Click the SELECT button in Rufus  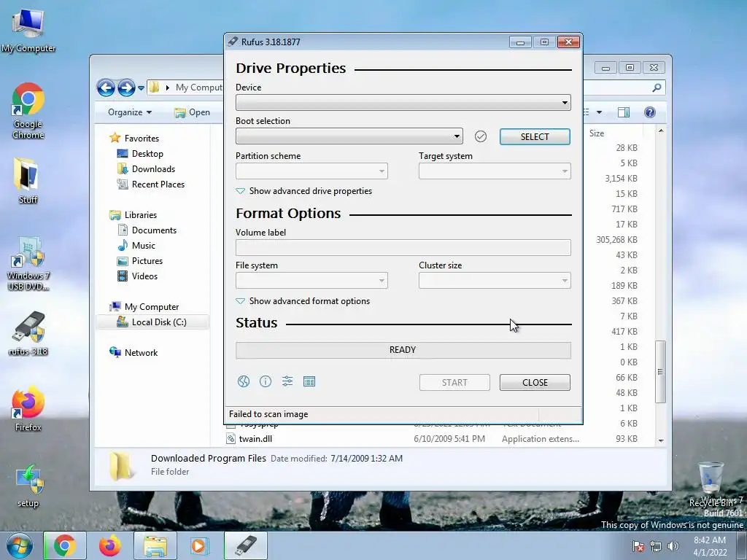535,136
